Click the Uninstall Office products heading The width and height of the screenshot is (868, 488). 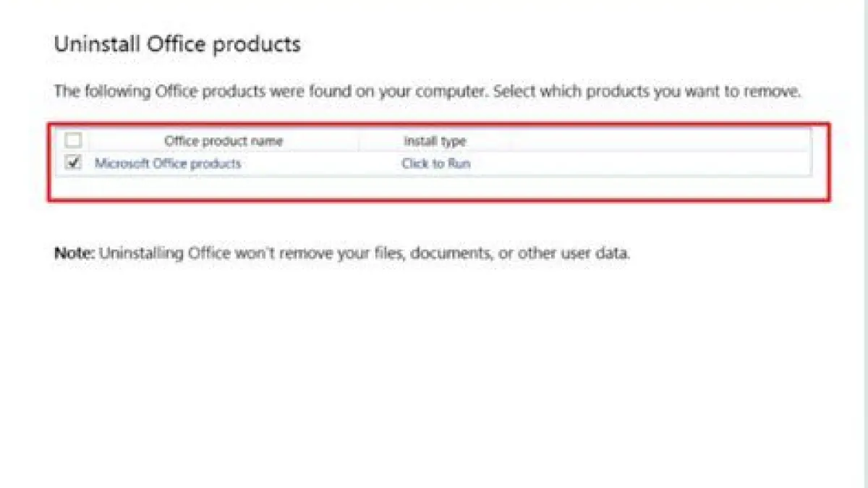[x=177, y=44]
